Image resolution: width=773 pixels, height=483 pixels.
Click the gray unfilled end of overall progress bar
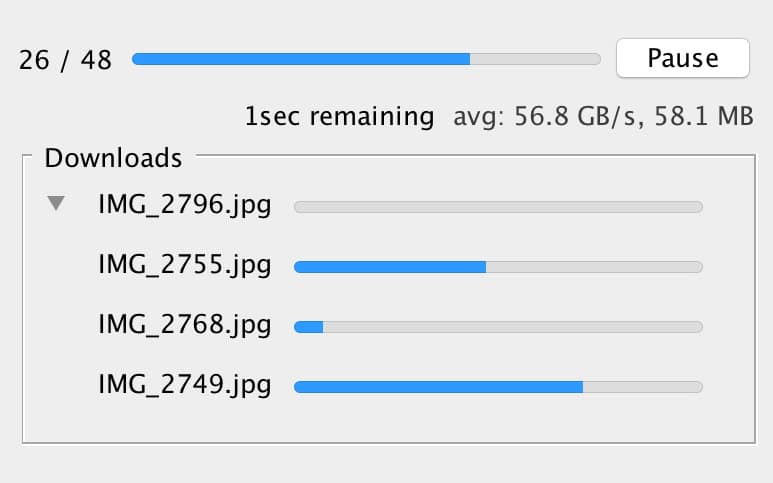click(x=535, y=59)
